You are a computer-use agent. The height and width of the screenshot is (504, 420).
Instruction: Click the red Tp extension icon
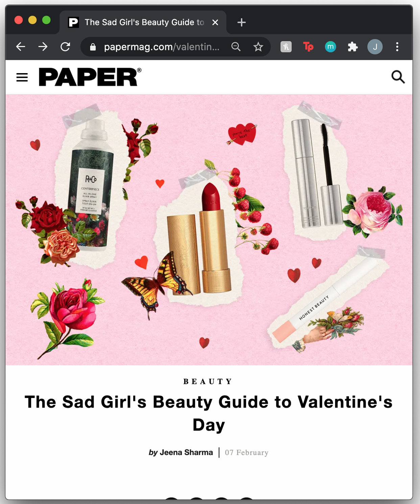(x=308, y=47)
